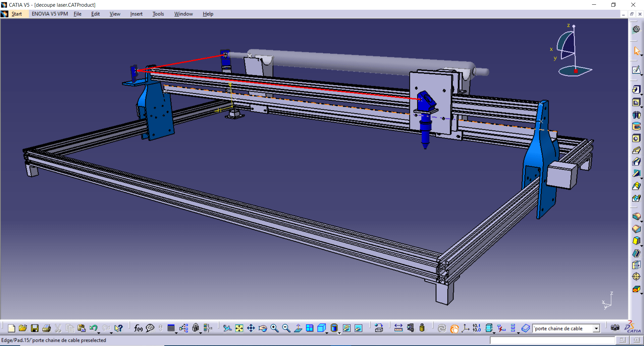Select the Measure Between tool
This screenshot has height=346, width=644.
[x=398, y=328]
